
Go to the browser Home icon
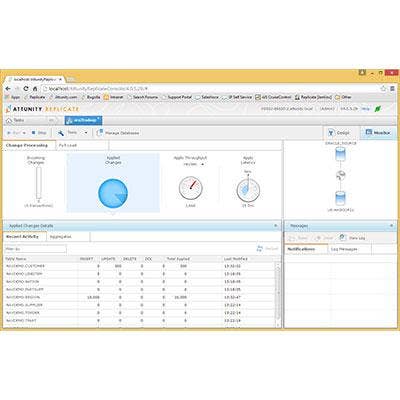(x=35, y=89)
